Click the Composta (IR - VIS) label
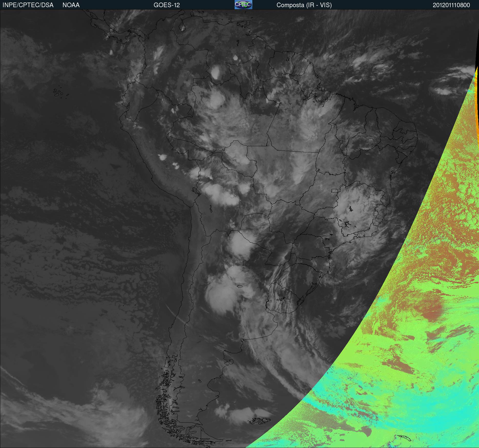479x448 pixels. [x=304, y=5]
